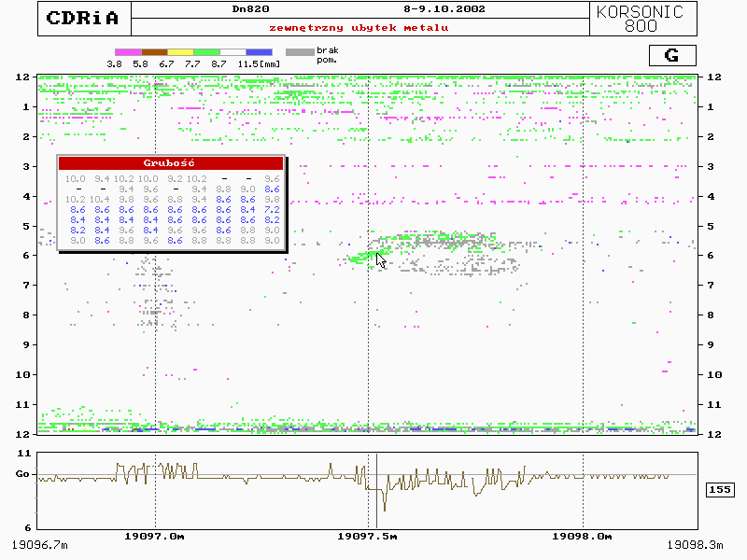Select the white legend color swatch
The image size is (747, 560).
[233, 52]
